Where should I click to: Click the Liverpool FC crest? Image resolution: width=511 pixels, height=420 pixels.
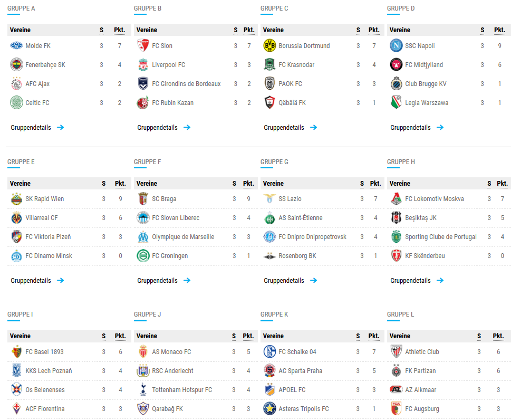pyautogui.click(x=143, y=64)
